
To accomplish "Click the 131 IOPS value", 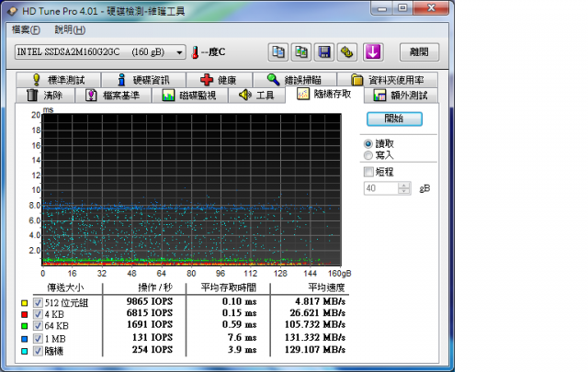I will click(x=153, y=337).
